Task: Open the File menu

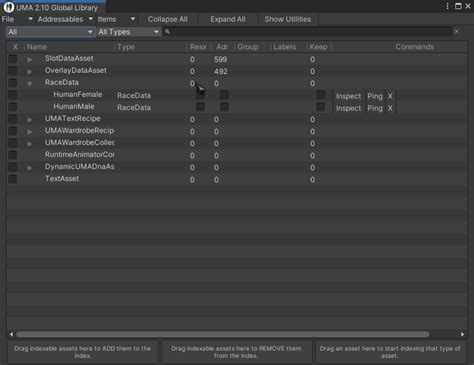Action: tap(17, 19)
